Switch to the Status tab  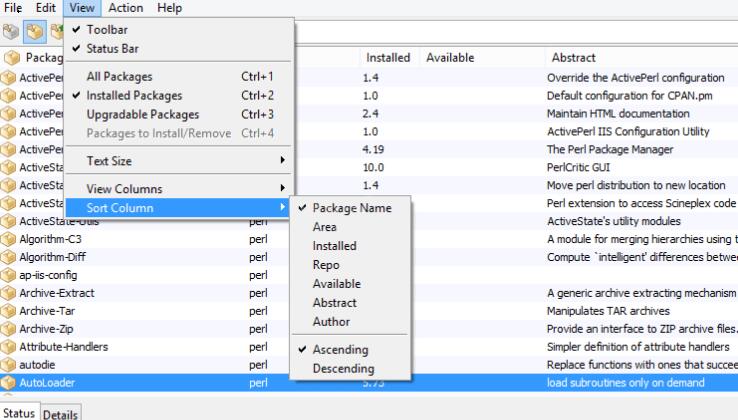[x=19, y=412]
